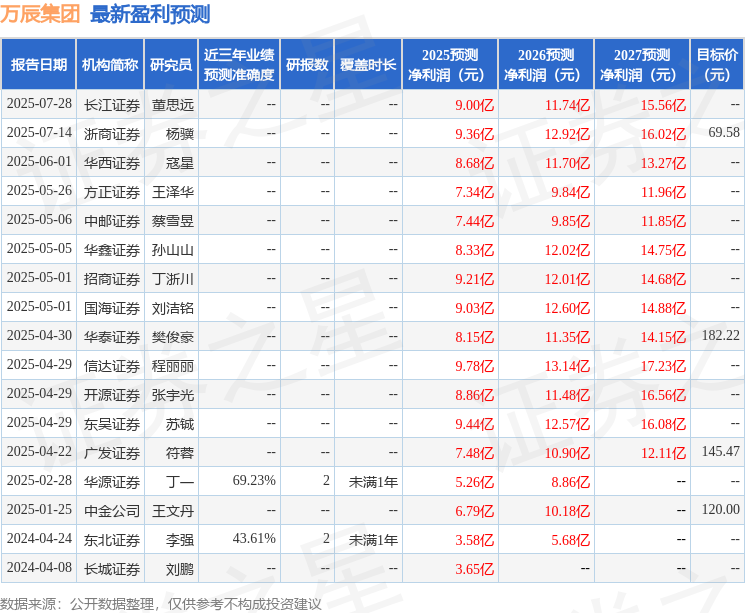The height and width of the screenshot is (613, 745).
Task: Click researcher name 蔡雪昱
Action: [173, 220]
